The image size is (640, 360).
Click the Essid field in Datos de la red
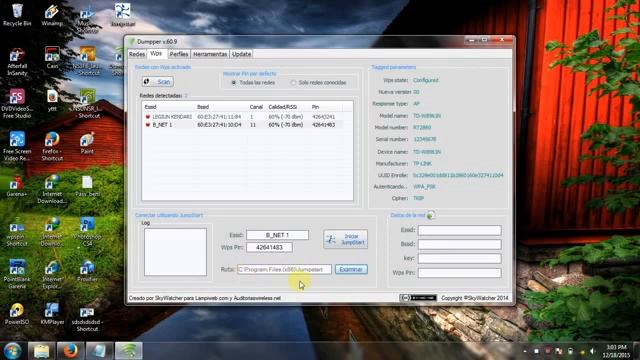(x=460, y=230)
